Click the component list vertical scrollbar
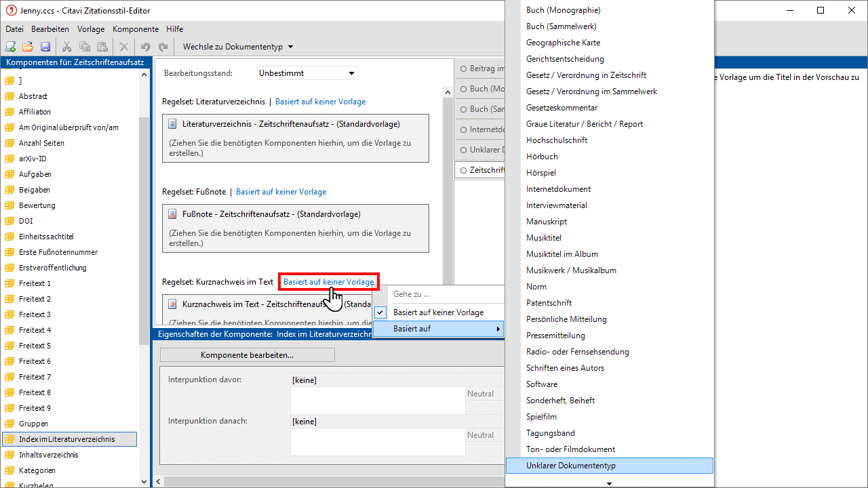 pos(144,271)
